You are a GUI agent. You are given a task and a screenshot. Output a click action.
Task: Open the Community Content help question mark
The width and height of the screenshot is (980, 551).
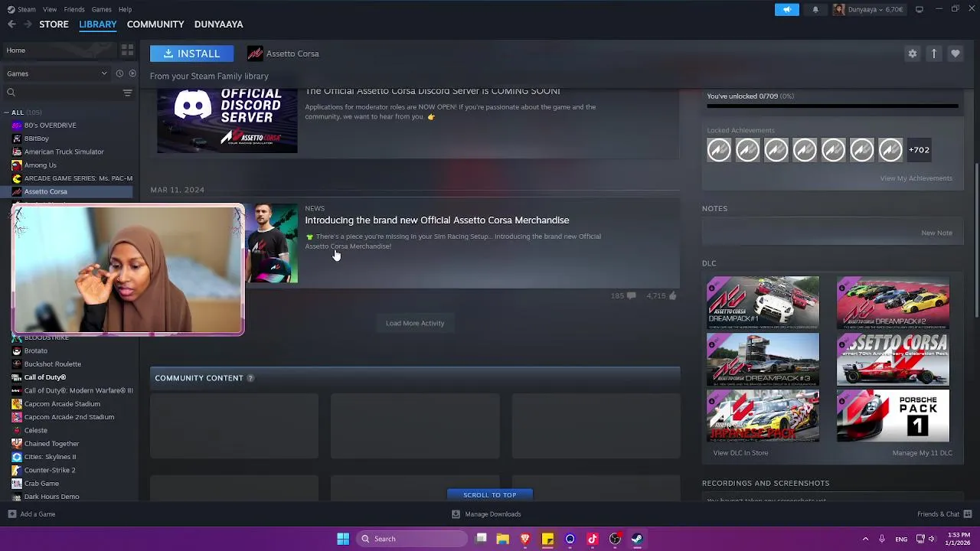pos(250,378)
